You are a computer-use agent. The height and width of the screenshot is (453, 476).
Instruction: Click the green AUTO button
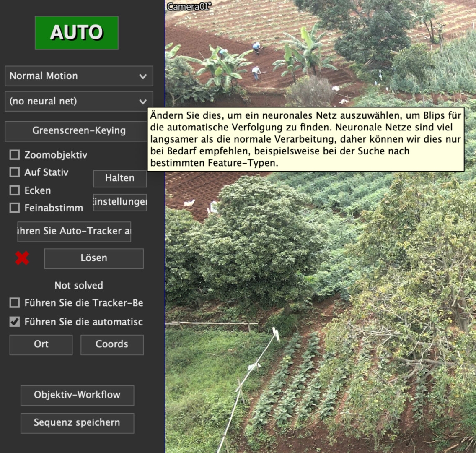pyautogui.click(x=76, y=33)
